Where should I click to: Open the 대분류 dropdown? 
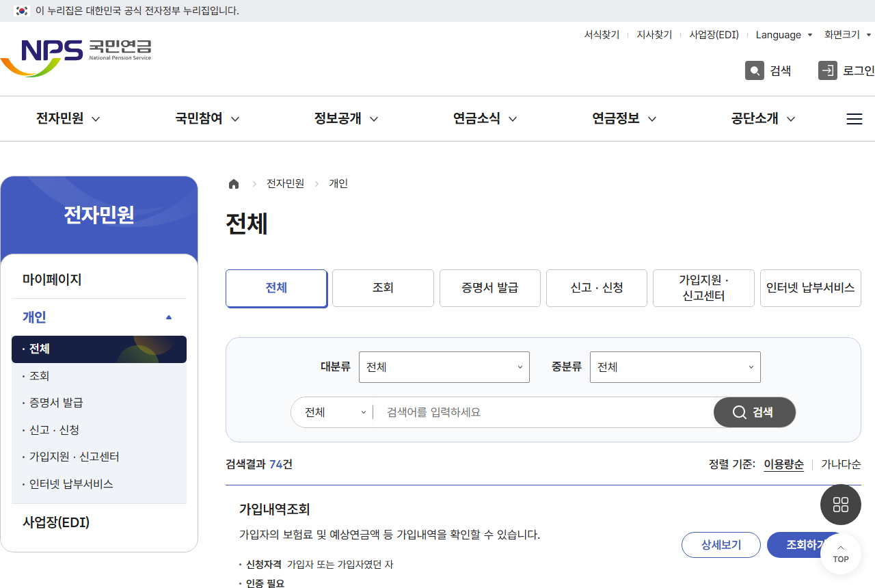(444, 367)
